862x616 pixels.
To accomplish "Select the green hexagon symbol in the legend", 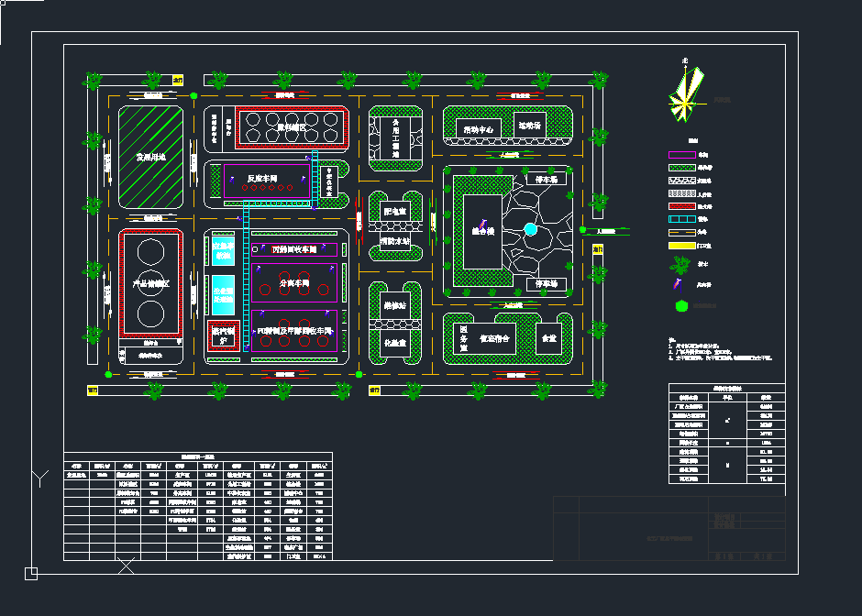I will [x=680, y=307].
